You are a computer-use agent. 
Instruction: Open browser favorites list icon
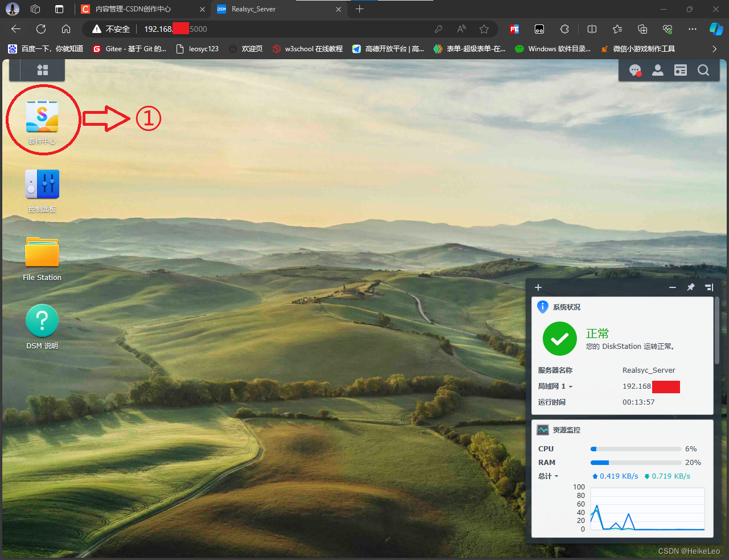coord(617,29)
